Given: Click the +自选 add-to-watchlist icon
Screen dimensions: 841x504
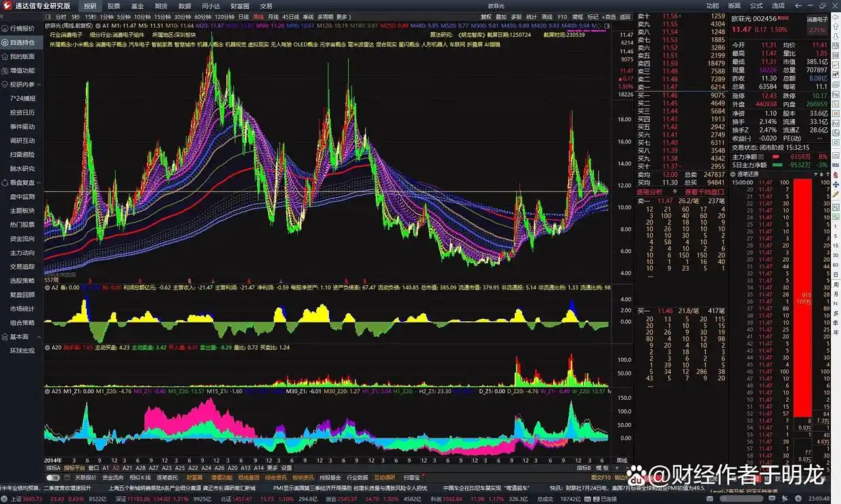Looking at the screenshot, I should pos(609,16).
